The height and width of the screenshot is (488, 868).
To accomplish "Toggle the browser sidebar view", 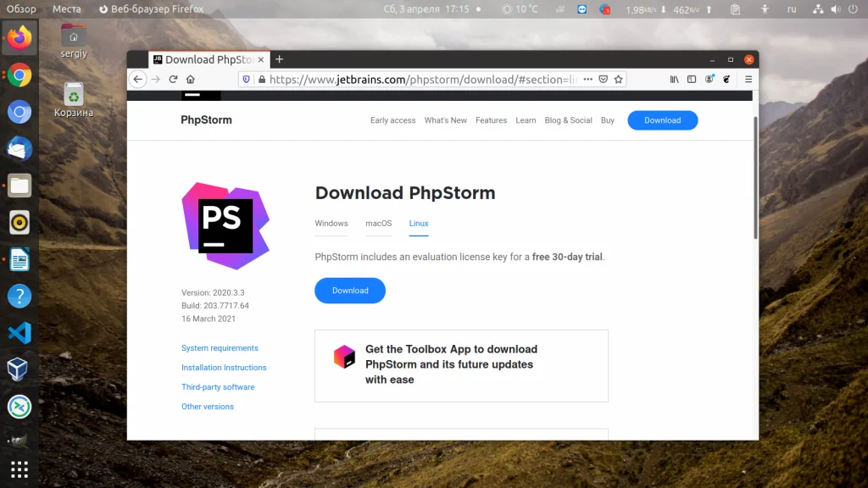I will pyautogui.click(x=692, y=79).
